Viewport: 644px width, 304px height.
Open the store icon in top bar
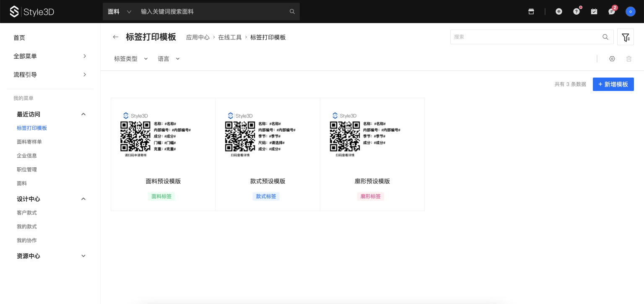tap(531, 12)
